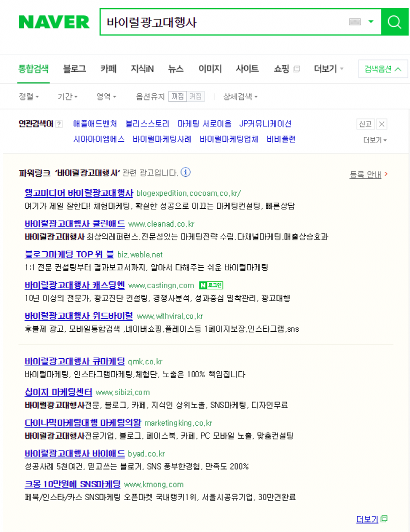Image resolution: width=410 pixels, height=532 pixels.
Task: Open ad link 바이럴광고대행사 캐스팅엔
Action: (74, 285)
